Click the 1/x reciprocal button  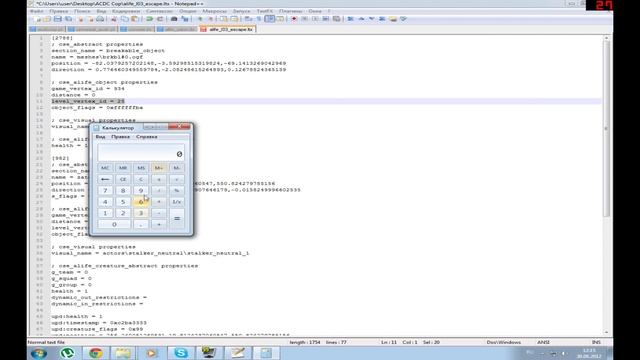(x=177, y=202)
